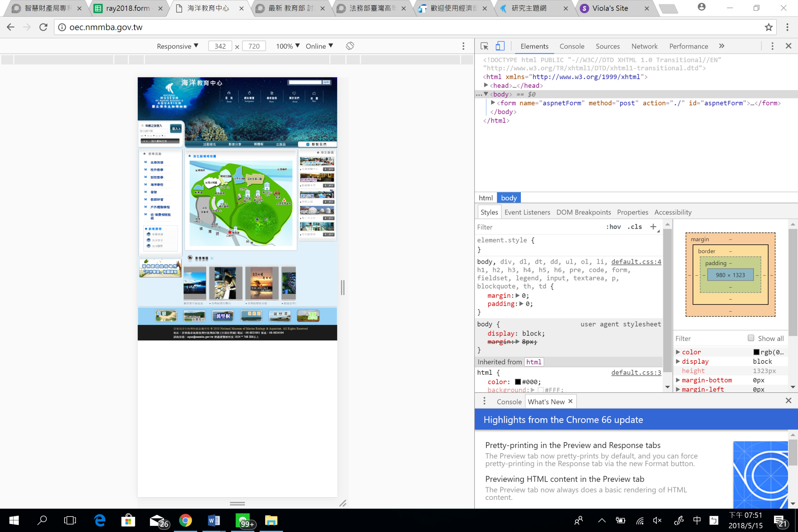Screen dimensions: 798x532
Task: Open the 100% zoom dropdown
Action: point(288,46)
